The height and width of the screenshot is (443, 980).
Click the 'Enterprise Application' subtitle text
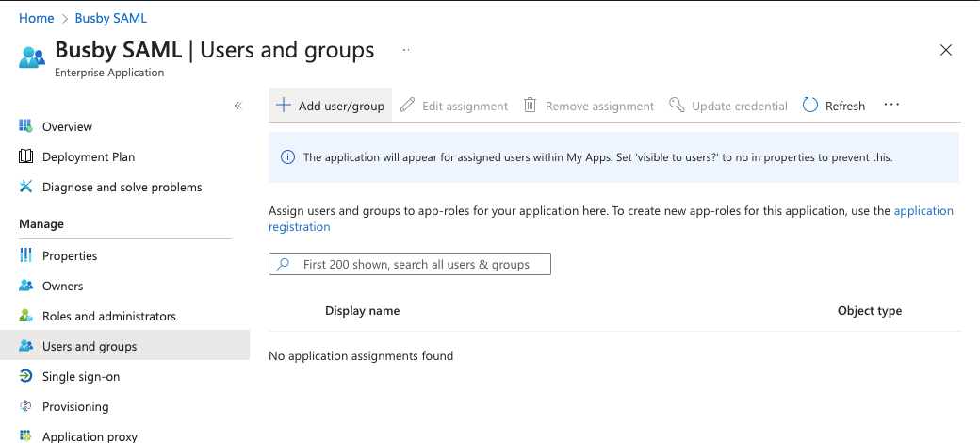point(109,73)
